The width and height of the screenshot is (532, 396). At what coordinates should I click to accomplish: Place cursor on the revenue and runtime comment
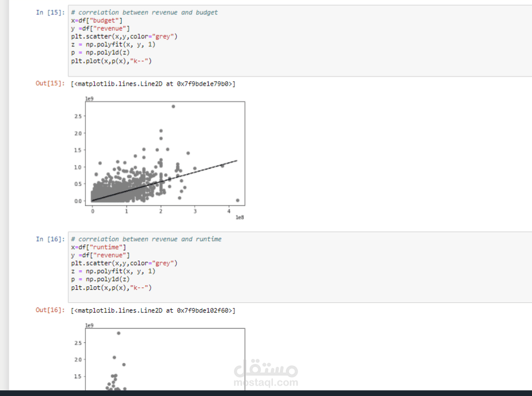click(146, 239)
